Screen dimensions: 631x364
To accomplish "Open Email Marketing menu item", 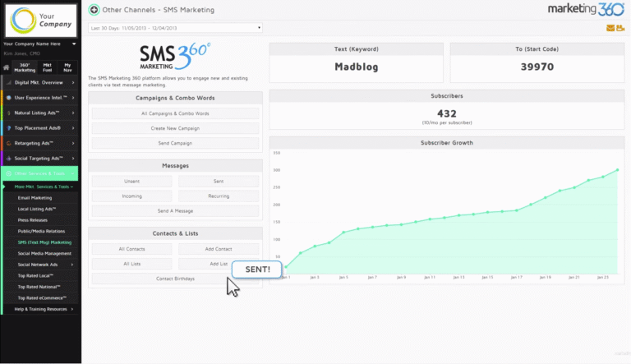I will point(35,198).
